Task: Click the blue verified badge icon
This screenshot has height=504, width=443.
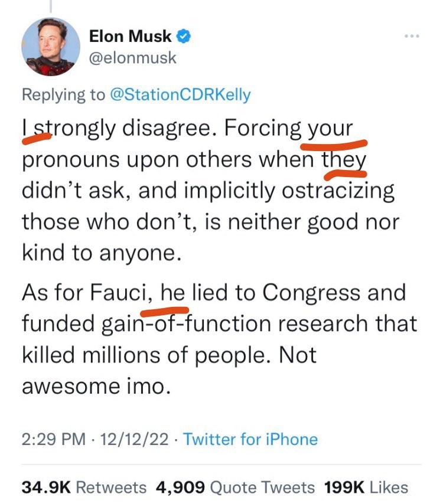Action: tap(184, 37)
